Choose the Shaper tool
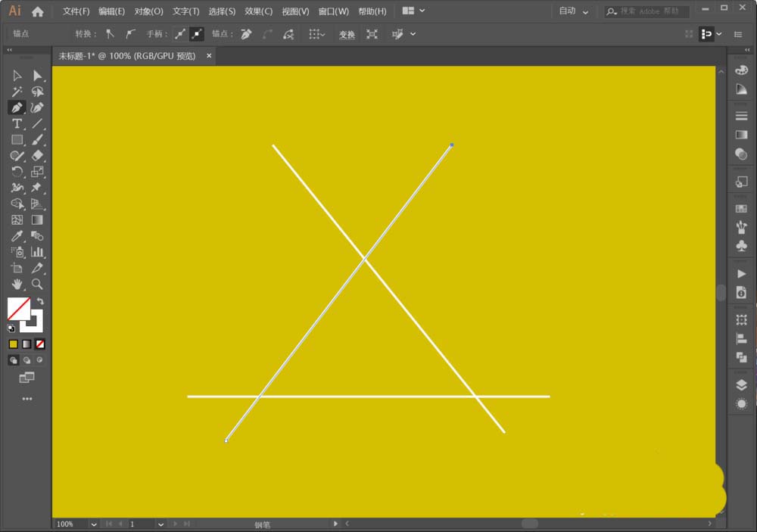The image size is (757, 532). 17,156
